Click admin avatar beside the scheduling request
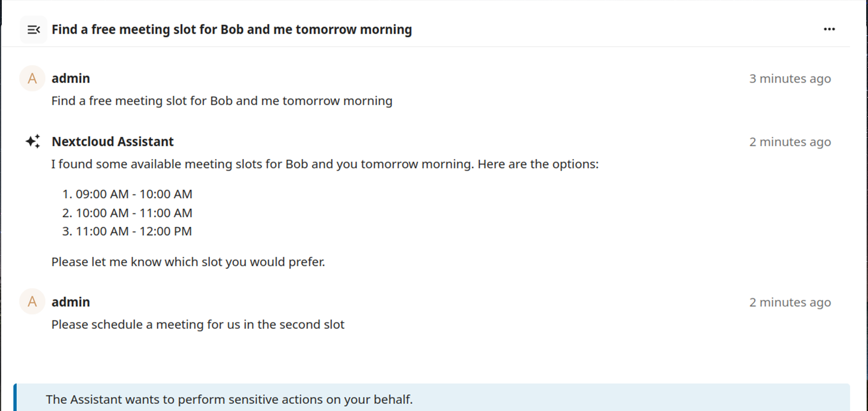The height and width of the screenshot is (411, 868). [x=32, y=302]
